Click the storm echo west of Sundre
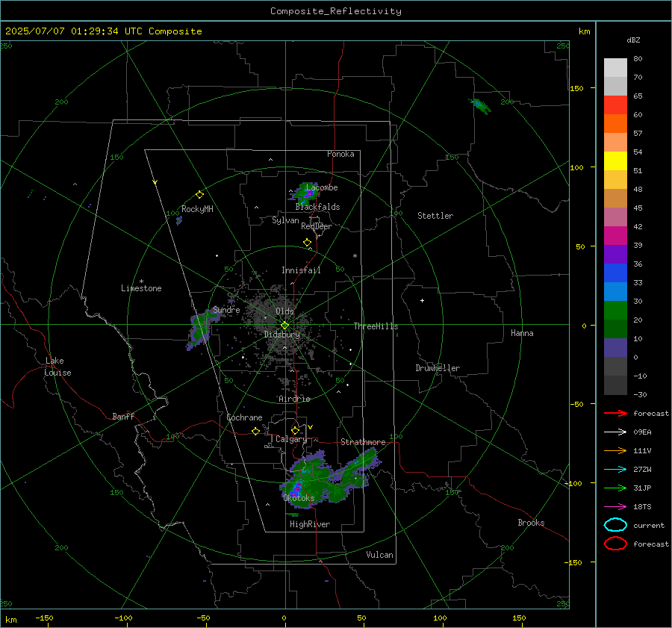The image size is (672, 628). pyautogui.click(x=202, y=328)
